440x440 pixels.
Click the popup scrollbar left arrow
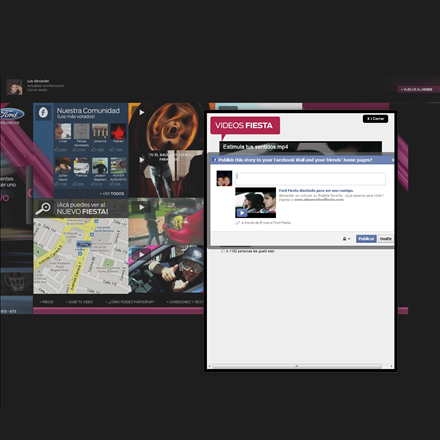(209, 366)
